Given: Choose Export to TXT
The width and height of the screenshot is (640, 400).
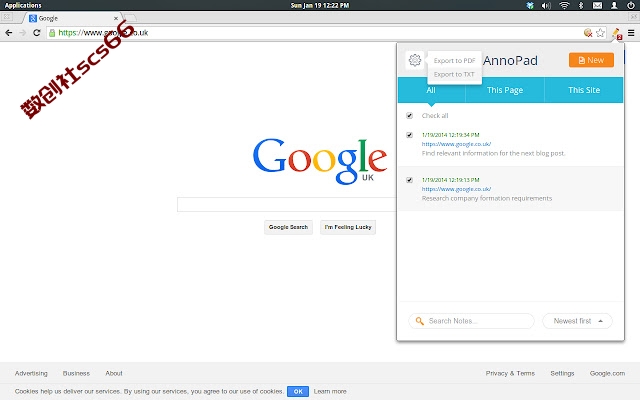Looking at the screenshot, I should (x=454, y=74).
